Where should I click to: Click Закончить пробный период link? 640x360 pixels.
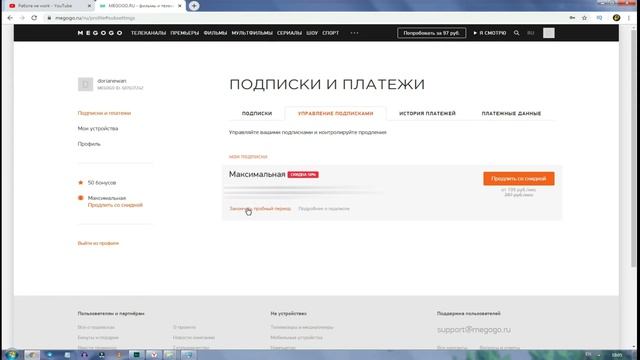point(260,209)
